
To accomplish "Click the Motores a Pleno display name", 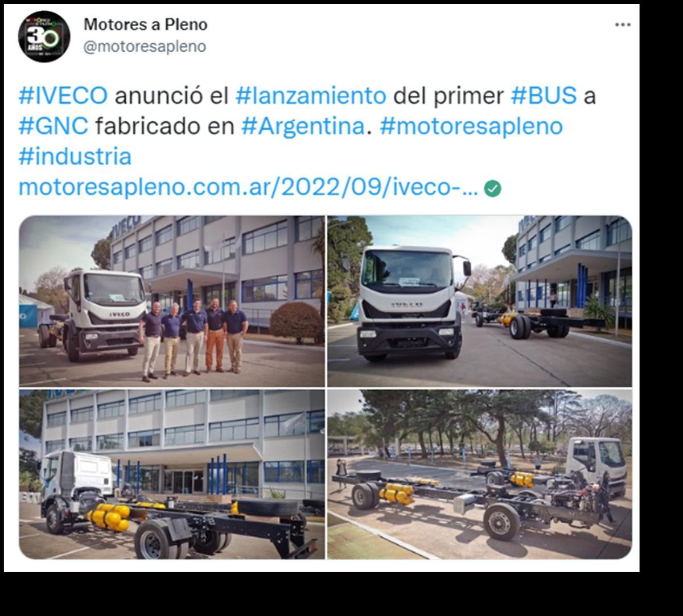I will (x=146, y=24).
